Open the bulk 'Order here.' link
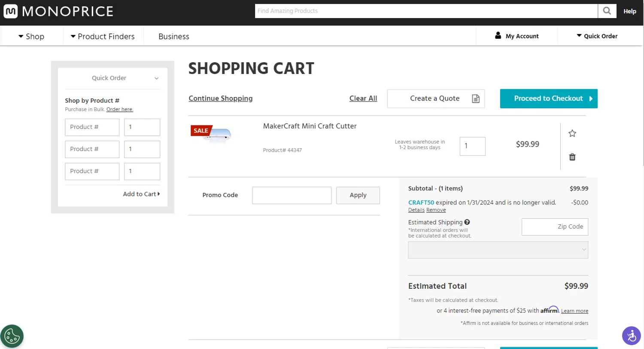 click(x=120, y=109)
